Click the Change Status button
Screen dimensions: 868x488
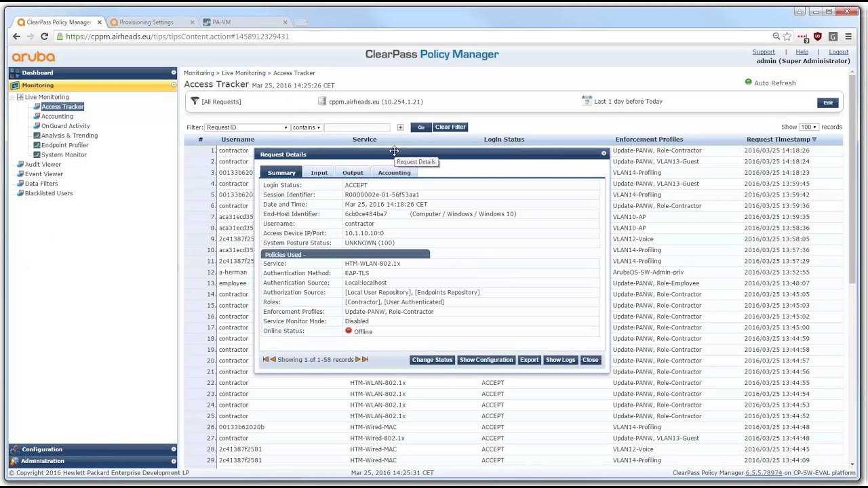coord(432,360)
